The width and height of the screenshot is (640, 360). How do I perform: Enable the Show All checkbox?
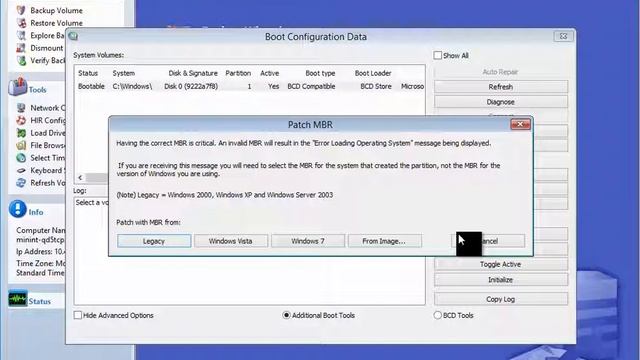[x=438, y=55]
